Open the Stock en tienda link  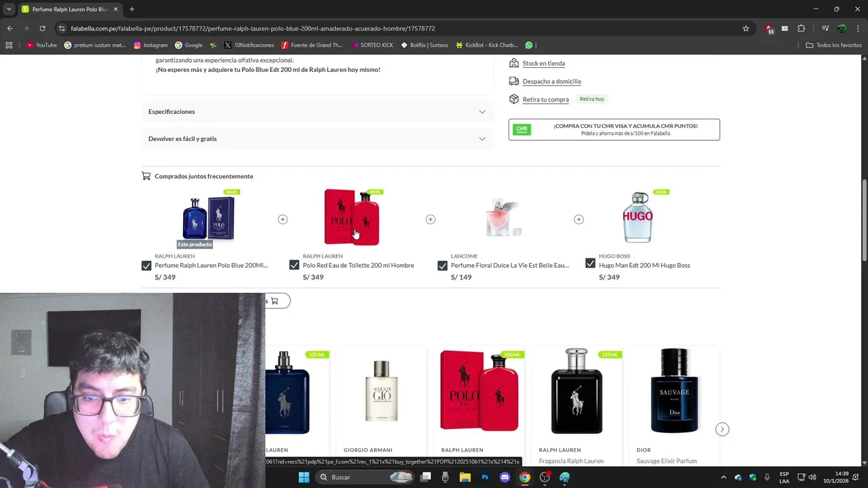pos(544,63)
